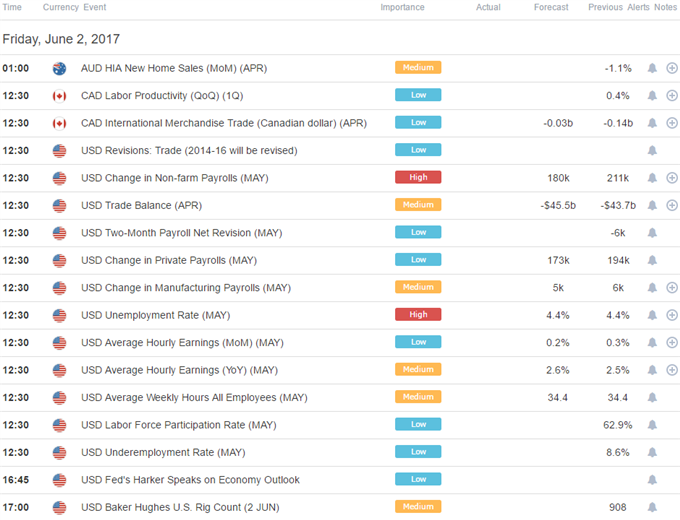Open USD Unemployment Rate (MAY) event

click(156, 315)
